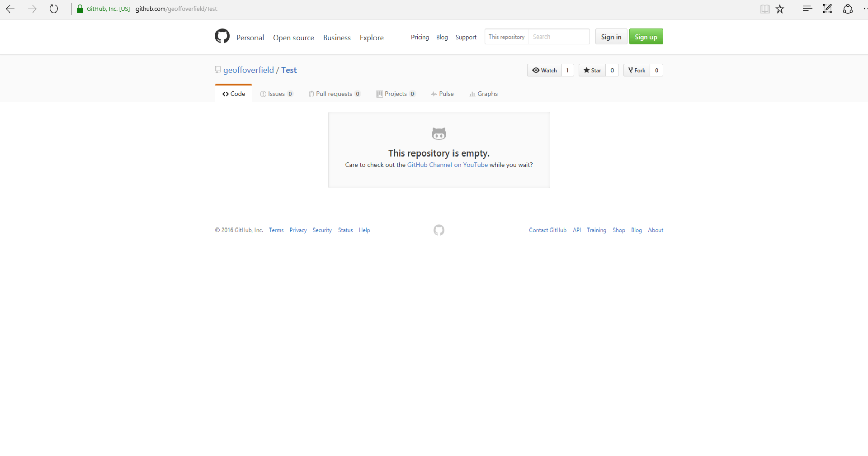Open the Pricing page from the header
This screenshot has height=456, width=868.
tap(420, 37)
